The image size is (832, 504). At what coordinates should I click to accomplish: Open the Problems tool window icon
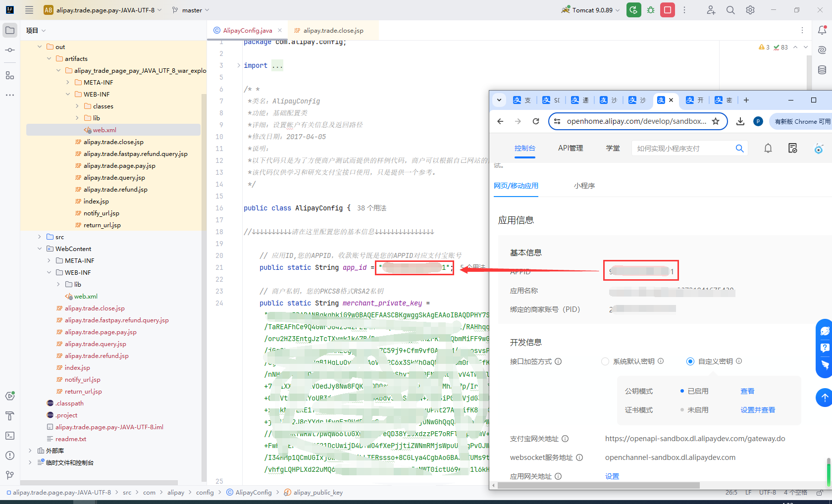click(x=10, y=455)
